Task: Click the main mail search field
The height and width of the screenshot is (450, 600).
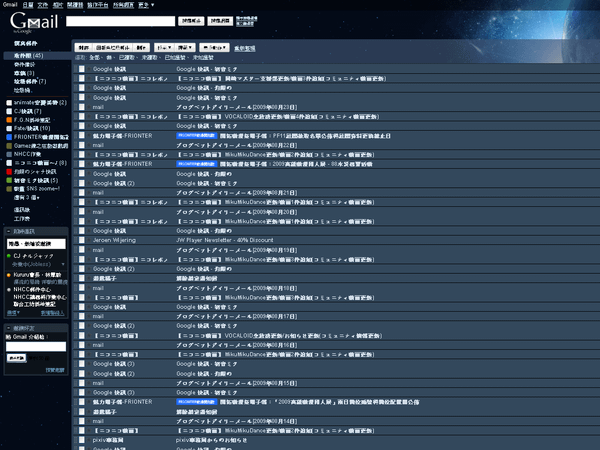Action: [x=121, y=21]
